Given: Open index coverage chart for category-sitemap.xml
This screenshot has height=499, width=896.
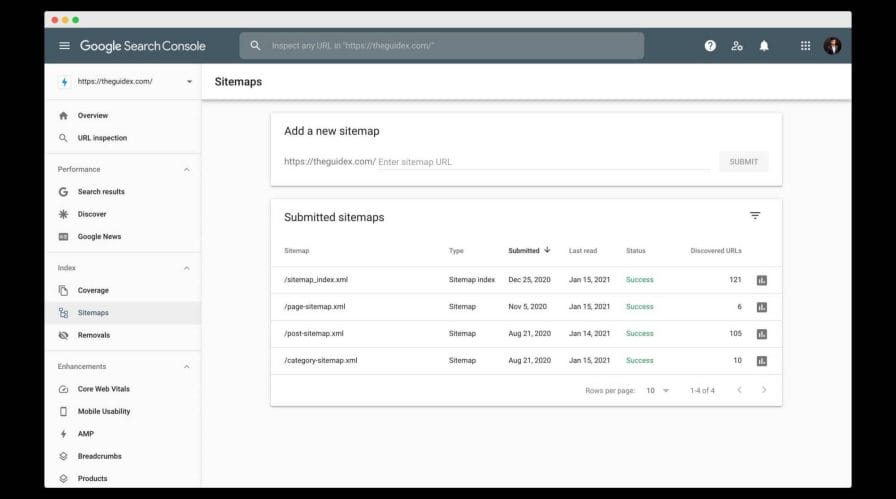Looking at the screenshot, I should click(762, 361).
